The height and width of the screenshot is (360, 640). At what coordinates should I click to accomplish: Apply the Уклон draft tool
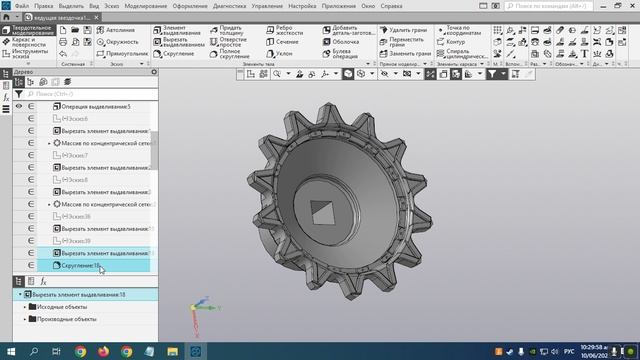279,53
